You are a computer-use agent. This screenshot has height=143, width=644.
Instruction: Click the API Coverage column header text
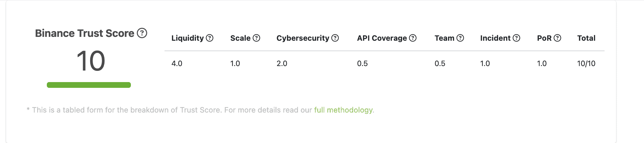(382, 38)
